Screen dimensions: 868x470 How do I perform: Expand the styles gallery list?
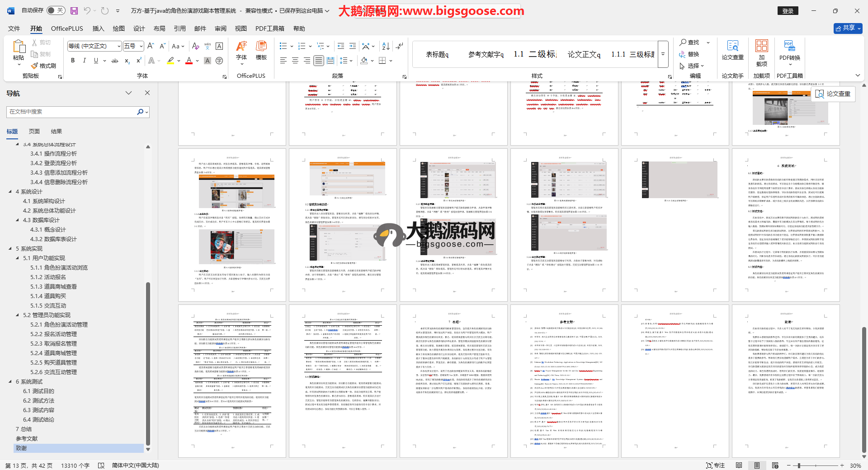[663, 54]
